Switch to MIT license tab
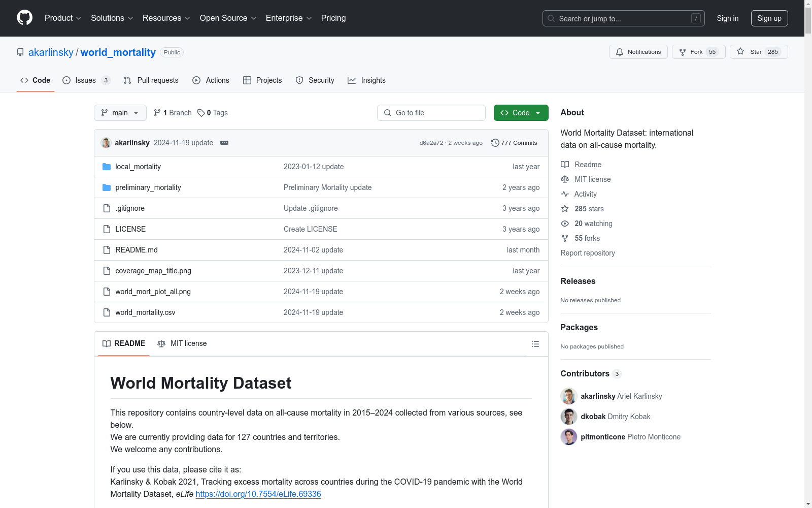 (182, 343)
